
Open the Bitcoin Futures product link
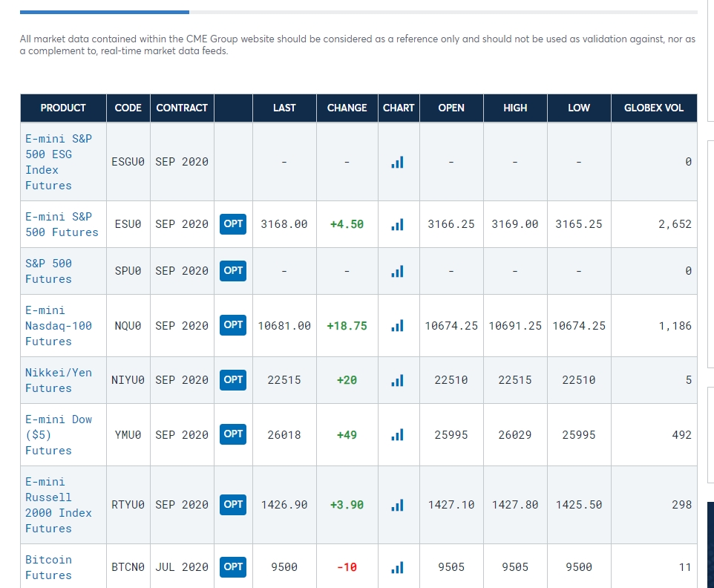coord(49,567)
